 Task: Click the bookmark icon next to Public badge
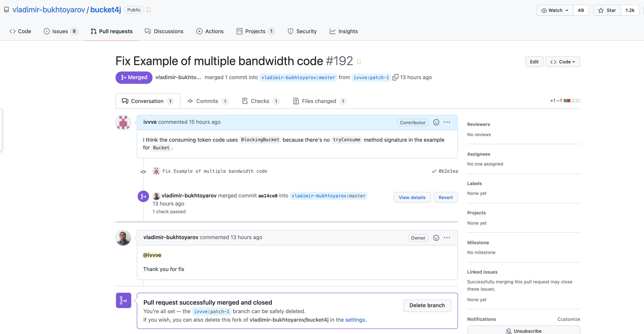tap(148, 10)
